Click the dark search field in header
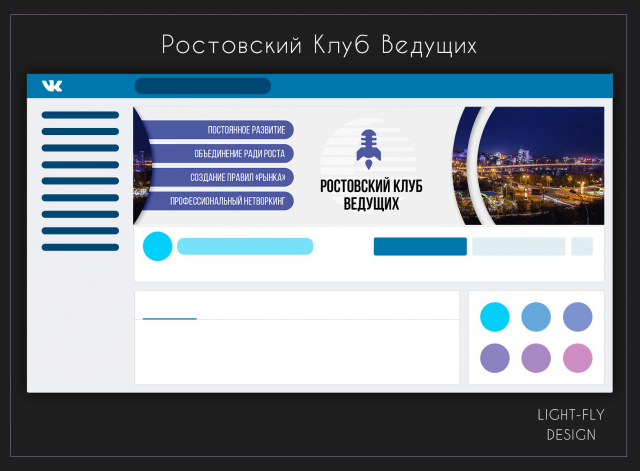This screenshot has width=640, height=471. [x=203, y=86]
